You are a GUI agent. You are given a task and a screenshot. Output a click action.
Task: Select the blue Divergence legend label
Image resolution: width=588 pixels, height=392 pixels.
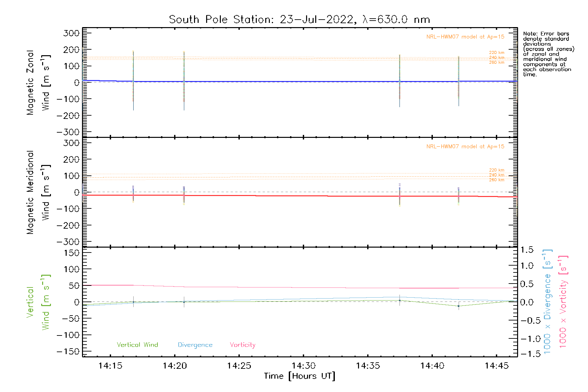click(x=195, y=345)
